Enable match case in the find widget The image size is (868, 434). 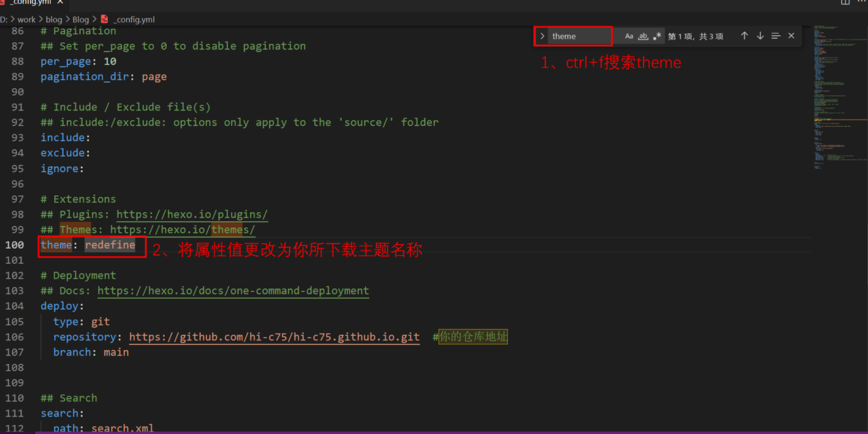[629, 36]
